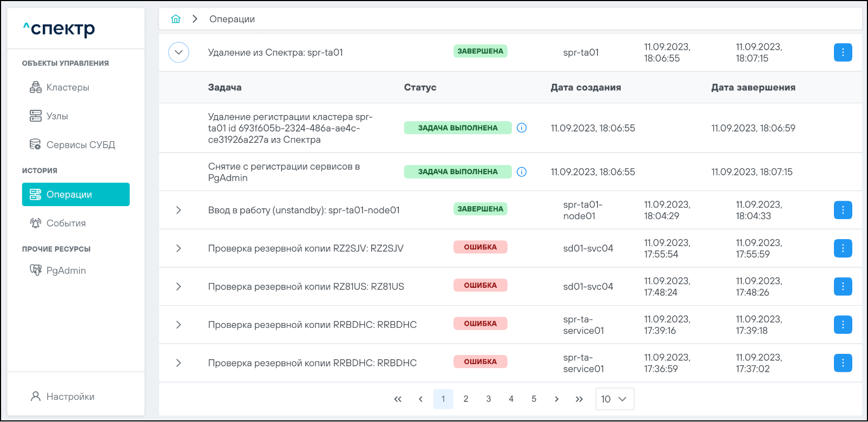Open actions menu for 'Удаление из Спектра' operation

[x=843, y=52]
